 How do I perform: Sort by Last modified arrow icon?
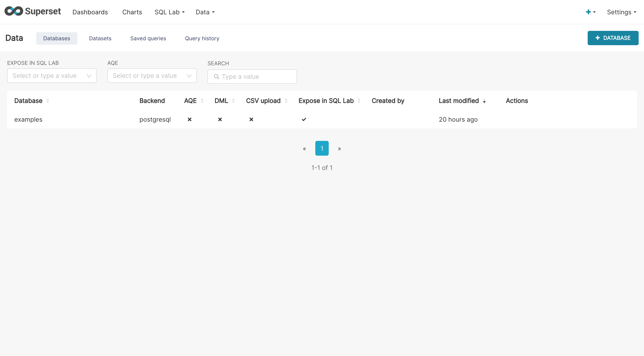tap(484, 101)
